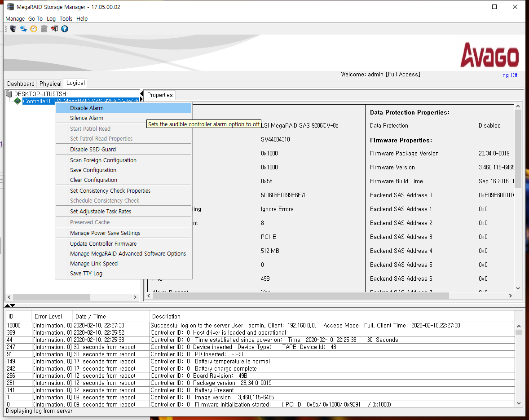Open the Tools menu
Screen dimensions: 529x420
point(66,18)
